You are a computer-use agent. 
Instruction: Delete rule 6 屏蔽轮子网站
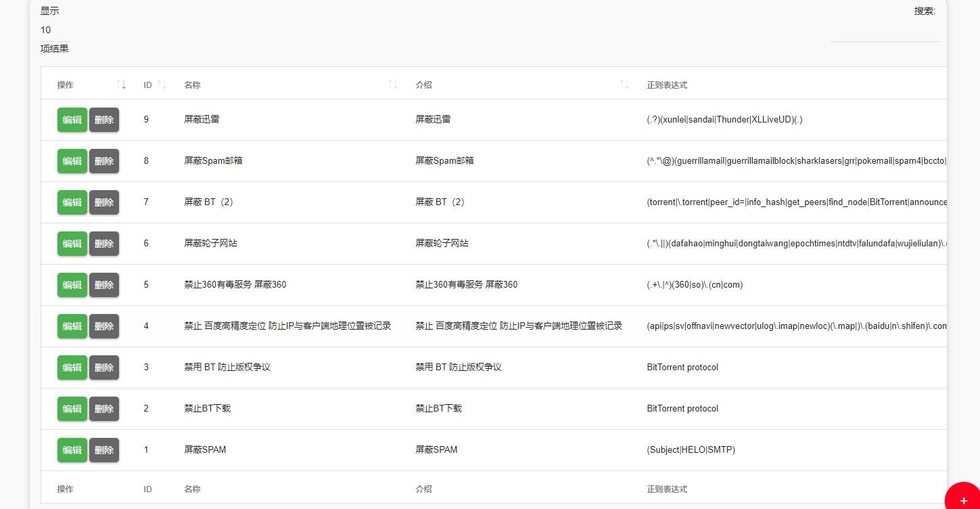click(104, 244)
